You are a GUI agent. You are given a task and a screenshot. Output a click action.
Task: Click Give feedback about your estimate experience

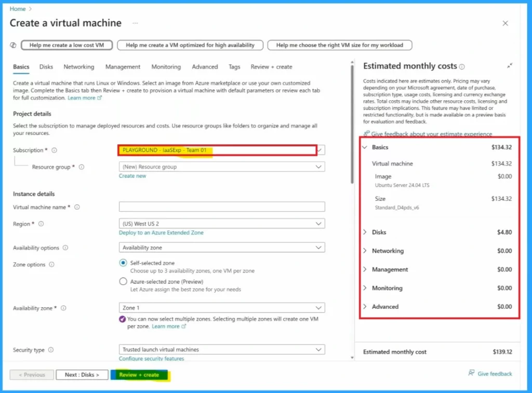tap(431, 134)
